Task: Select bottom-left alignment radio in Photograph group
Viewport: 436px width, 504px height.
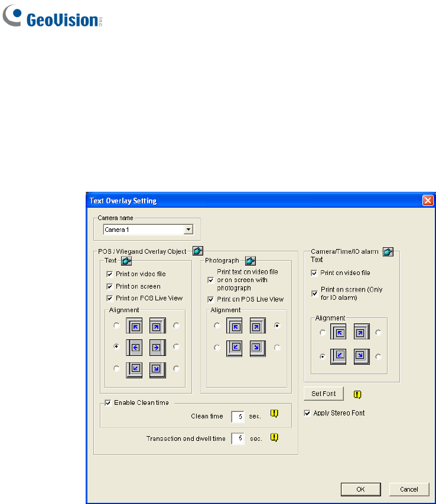Action: (x=217, y=348)
